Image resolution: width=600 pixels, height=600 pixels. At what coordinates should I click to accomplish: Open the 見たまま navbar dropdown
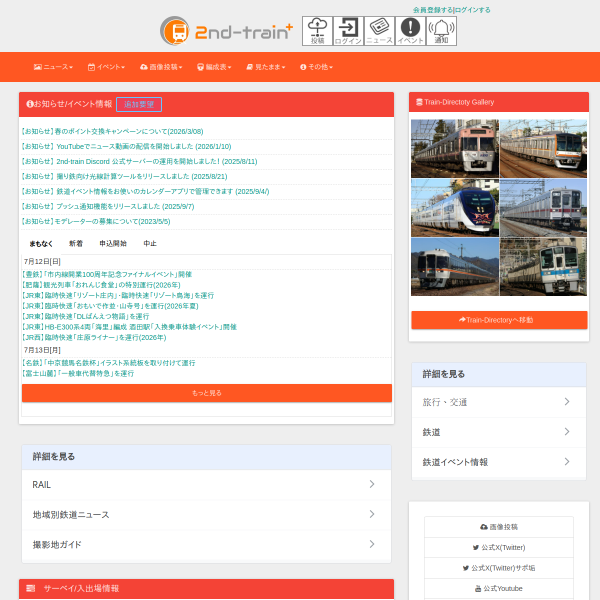tap(266, 67)
